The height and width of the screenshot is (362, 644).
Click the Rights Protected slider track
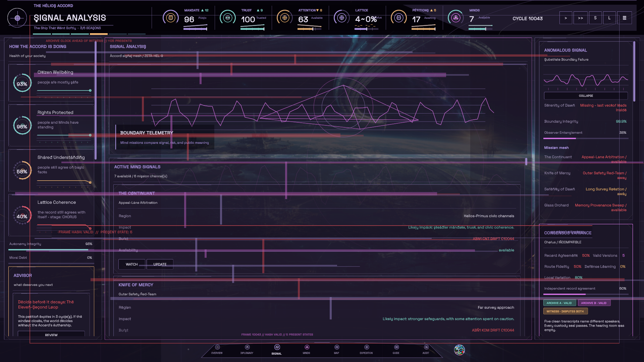(64, 135)
